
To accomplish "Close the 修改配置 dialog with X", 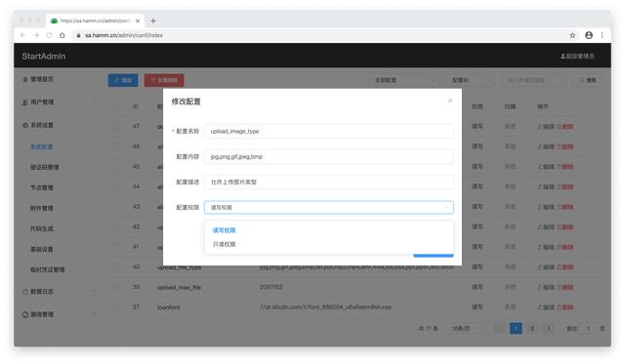I will [x=450, y=101].
